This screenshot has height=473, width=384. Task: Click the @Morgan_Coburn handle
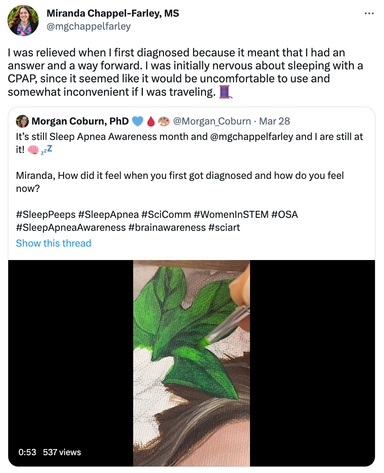click(212, 121)
